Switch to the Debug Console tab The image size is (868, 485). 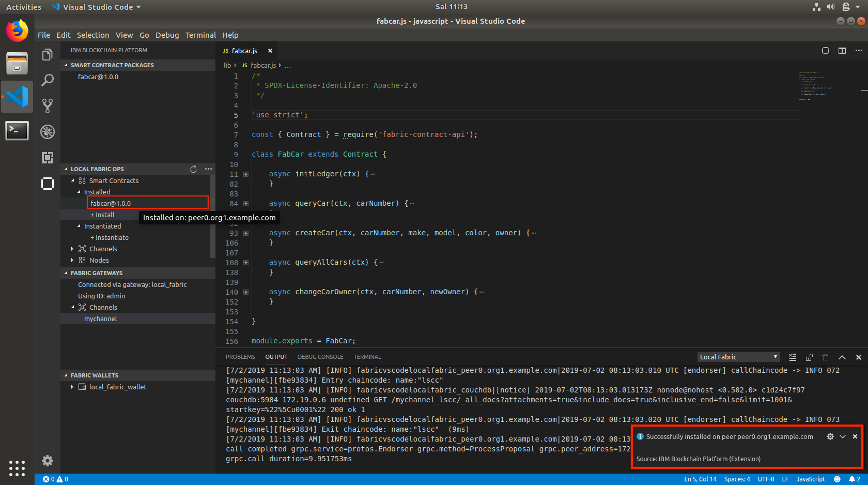pos(320,357)
